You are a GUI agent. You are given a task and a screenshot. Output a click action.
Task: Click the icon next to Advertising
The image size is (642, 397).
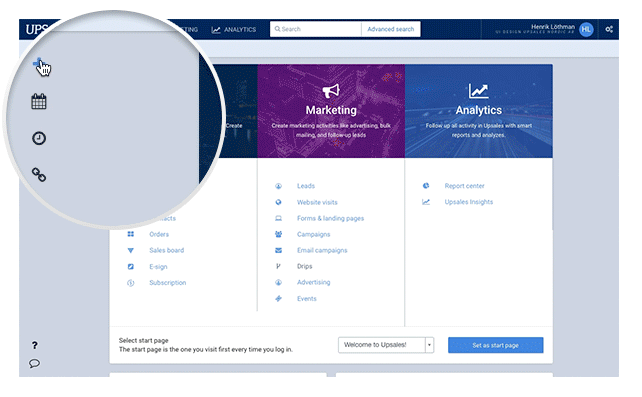tap(278, 282)
